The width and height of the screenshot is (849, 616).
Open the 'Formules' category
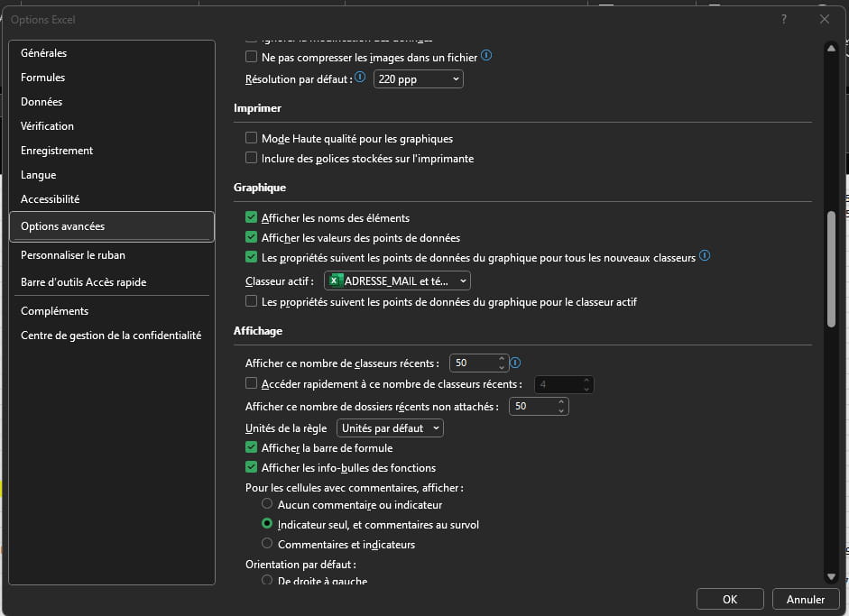tap(112, 78)
